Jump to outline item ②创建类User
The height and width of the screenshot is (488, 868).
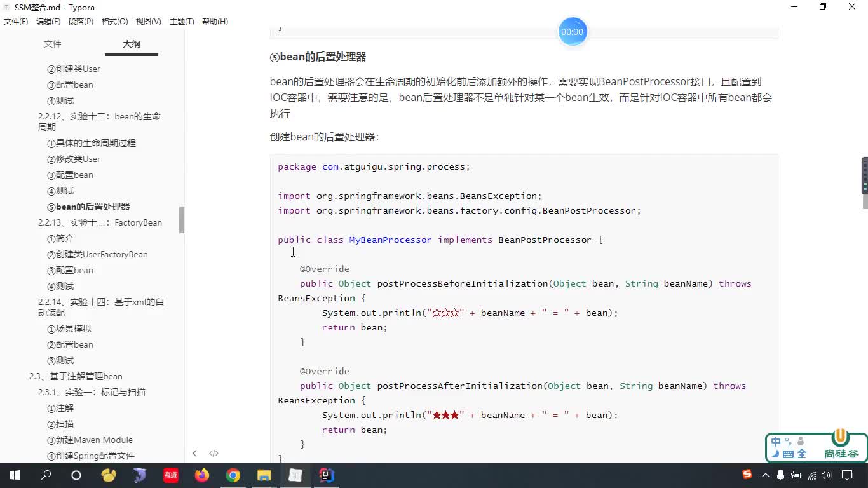click(x=74, y=69)
